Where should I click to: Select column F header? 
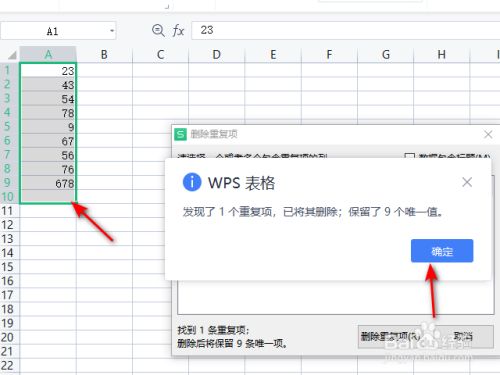click(x=329, y=54)
